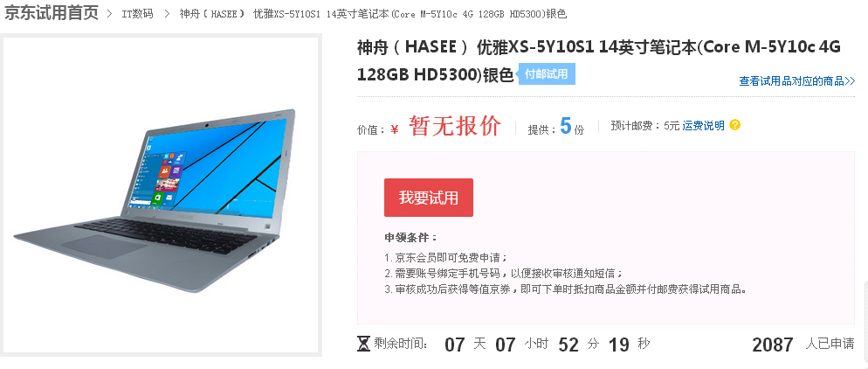The image size is (868, 369).
Task: Click the remaining time countdown 07 天
Action: pos(465,344)
